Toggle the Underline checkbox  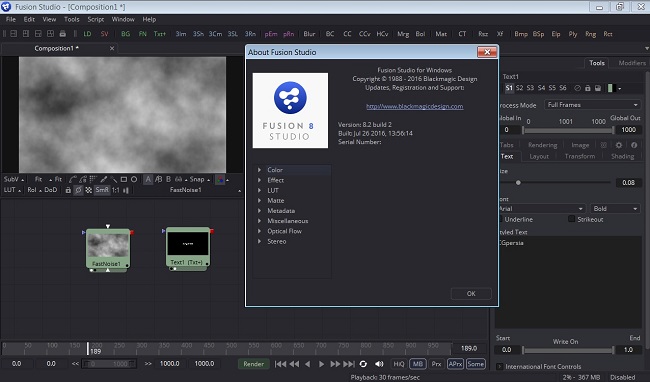click(x=499, y=219)
